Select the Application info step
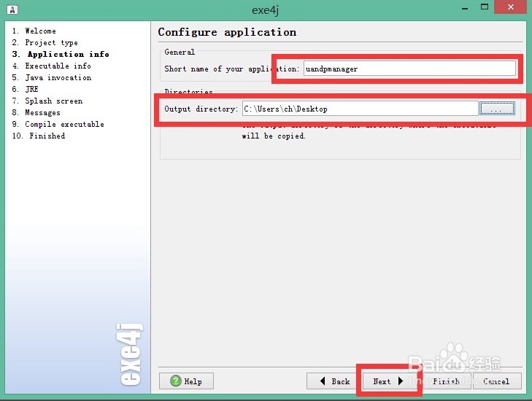Screen dimensions: 532x401 pyautogui.click(x=61, y=54)
